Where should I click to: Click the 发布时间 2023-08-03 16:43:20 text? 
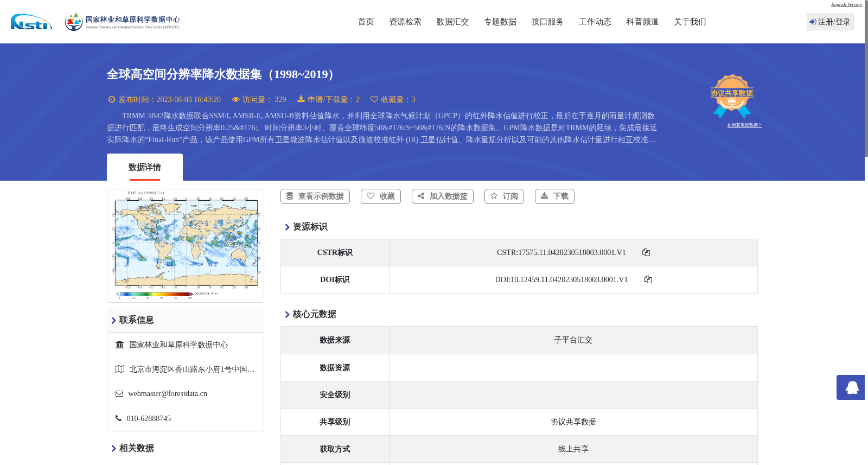169,100
